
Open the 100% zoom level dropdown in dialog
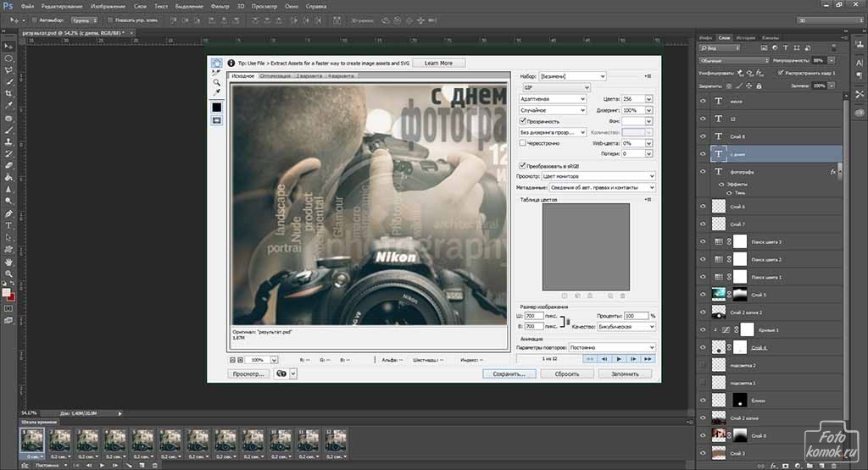(x=274, y=360)
